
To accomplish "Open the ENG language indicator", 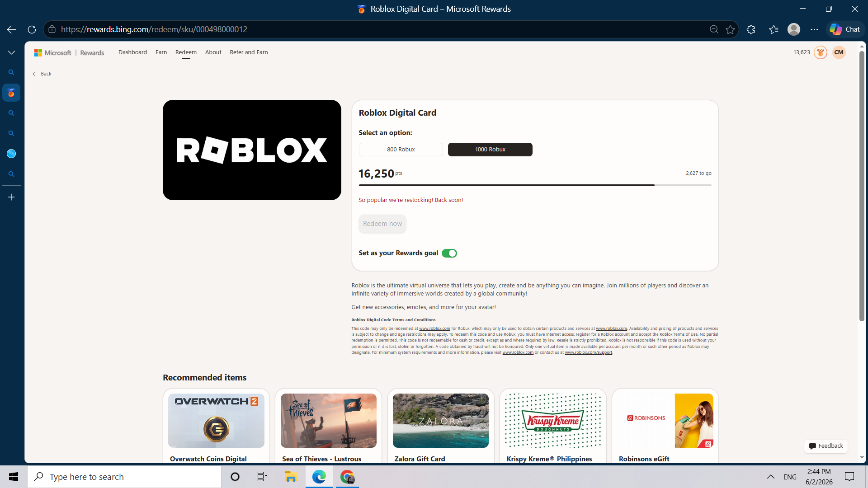I will click(790, 477).
